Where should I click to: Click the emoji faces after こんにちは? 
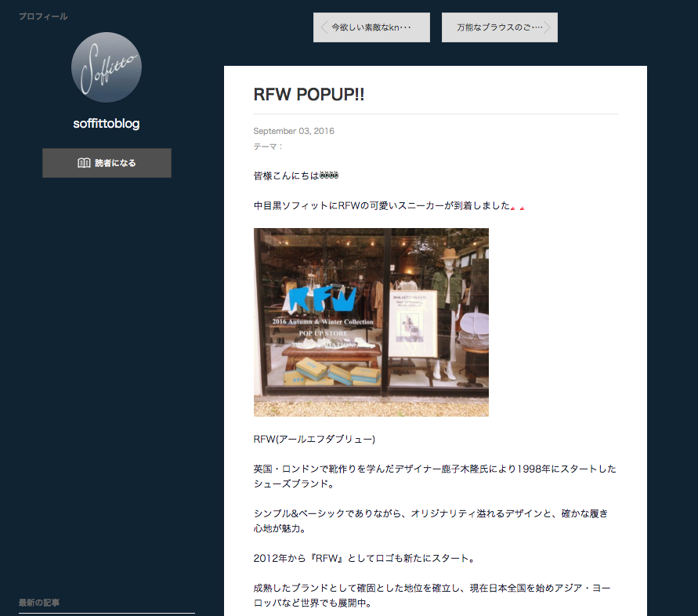(329, 175)
